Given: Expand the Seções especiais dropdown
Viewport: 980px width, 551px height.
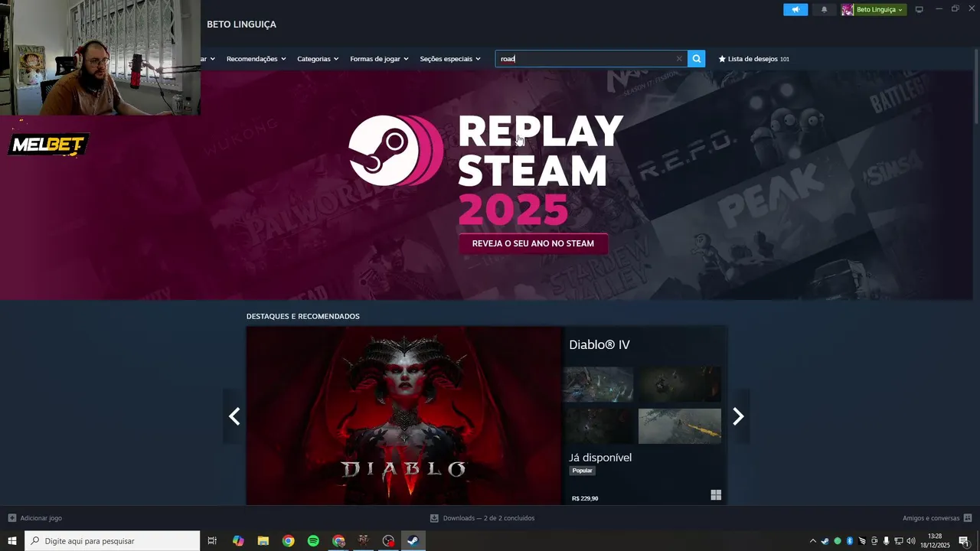Looking at the screenshot, I should pos(450,59).
